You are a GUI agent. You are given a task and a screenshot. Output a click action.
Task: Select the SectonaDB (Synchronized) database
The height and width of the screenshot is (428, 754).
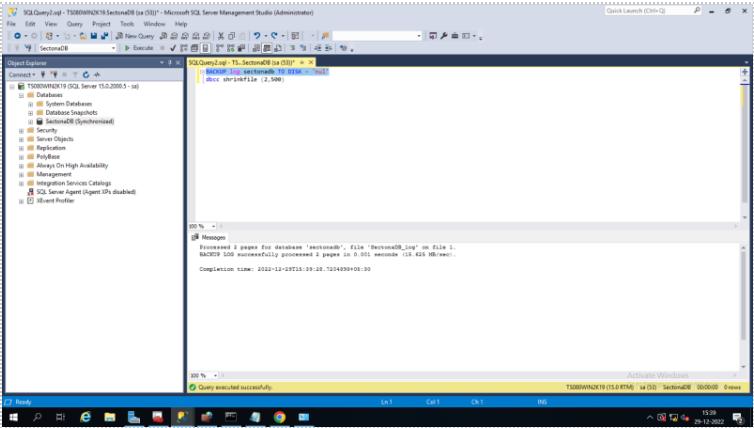coord(79,121)
